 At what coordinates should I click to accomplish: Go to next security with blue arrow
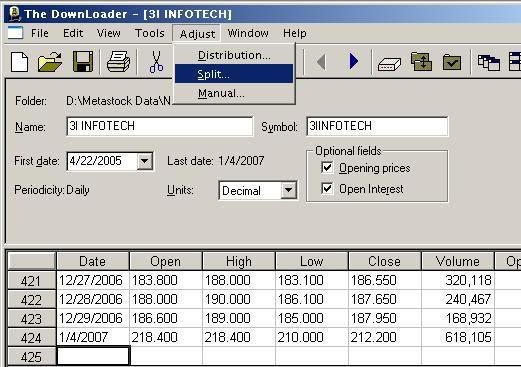coord(354,62)
